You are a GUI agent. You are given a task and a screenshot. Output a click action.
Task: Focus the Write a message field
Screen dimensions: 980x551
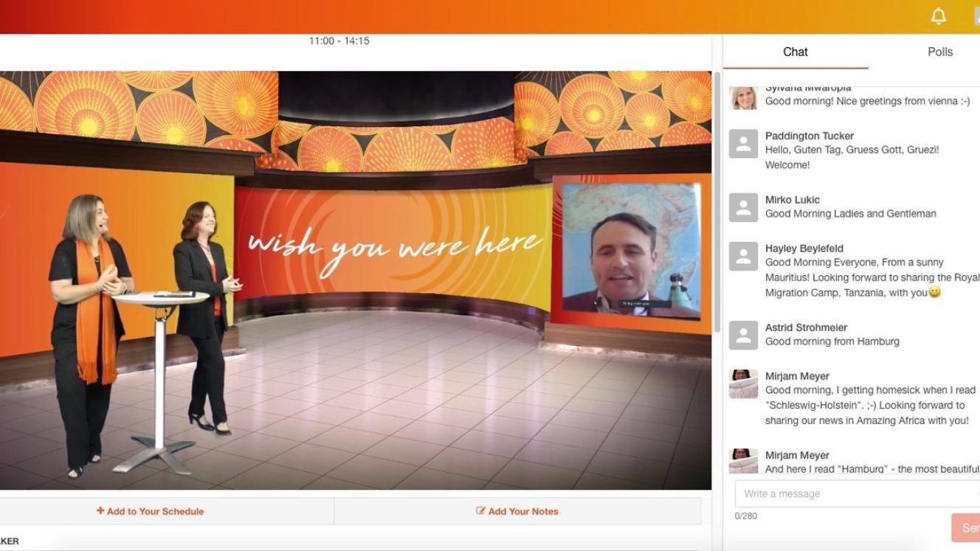tap(856, 493)
